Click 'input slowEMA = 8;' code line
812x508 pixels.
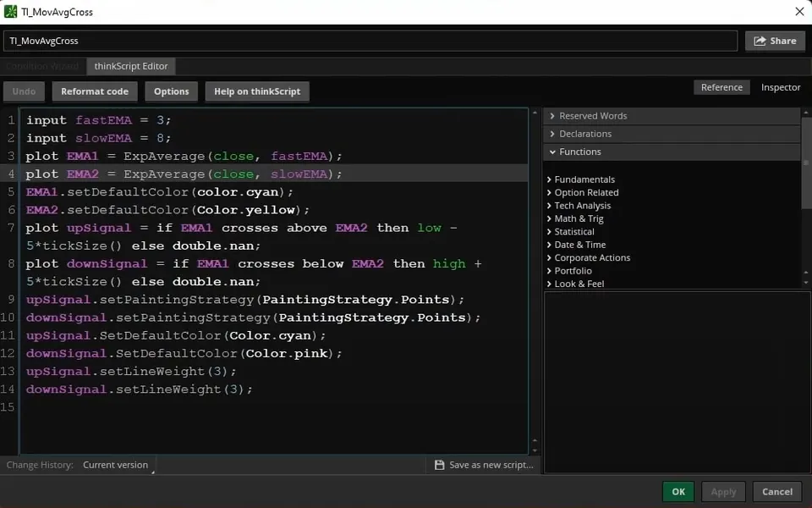point(98,138)
